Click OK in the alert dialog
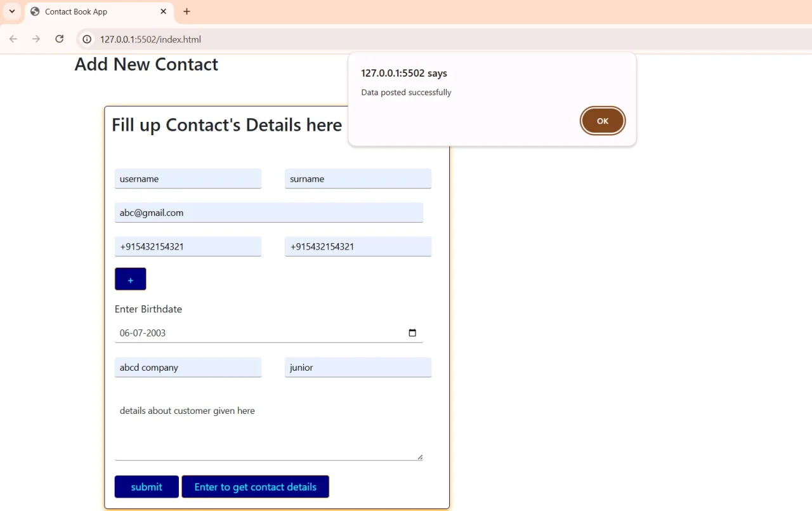 click(x=603, y=121)
